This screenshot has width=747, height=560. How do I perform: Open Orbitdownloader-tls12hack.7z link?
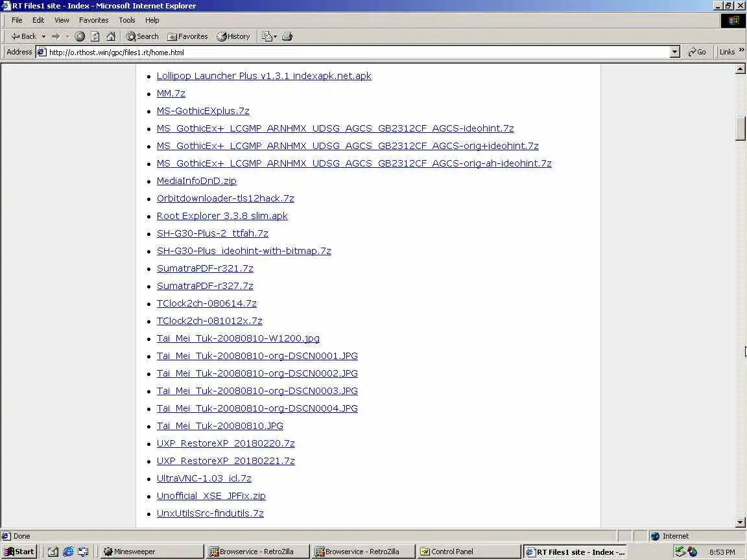[x=226, y=198]
